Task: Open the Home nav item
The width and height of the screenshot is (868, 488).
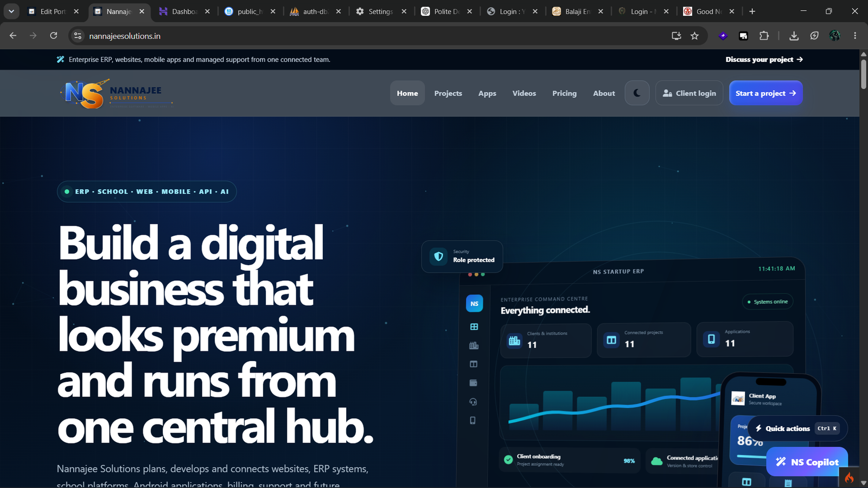Action: [x=407, y=93]
